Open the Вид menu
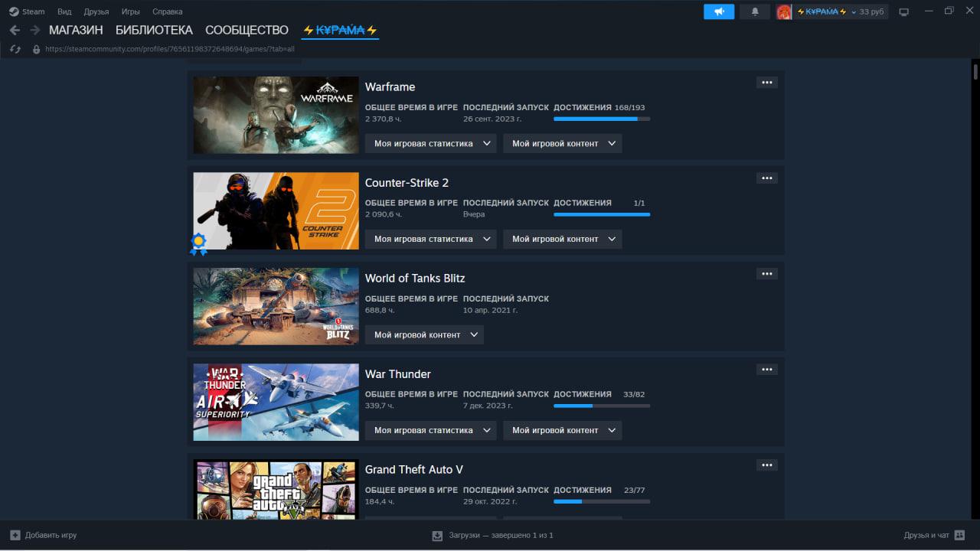Screen dimensions: 980x551 (64, 11)
